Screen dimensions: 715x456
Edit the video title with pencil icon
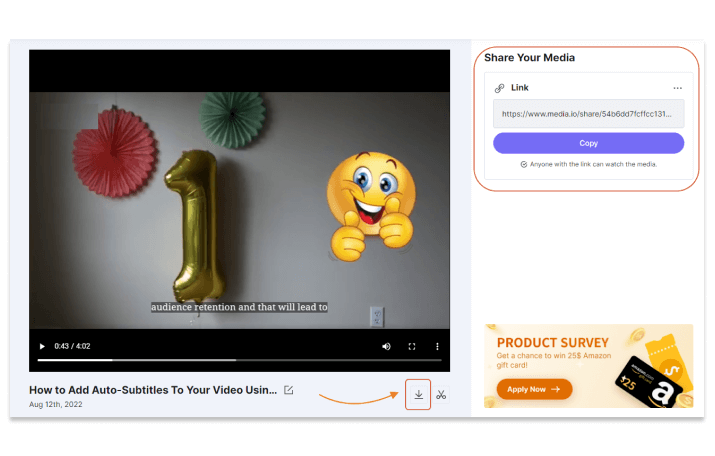[289, 390]
